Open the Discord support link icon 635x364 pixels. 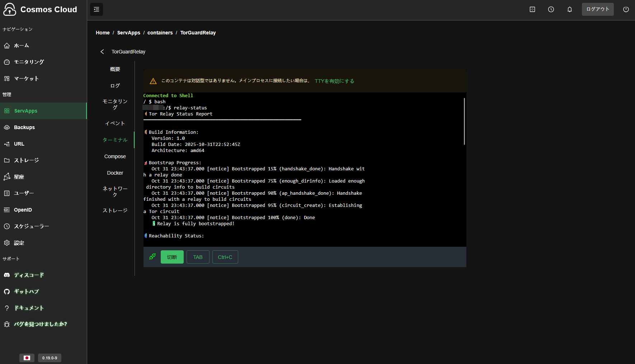[x=7, y=275]
